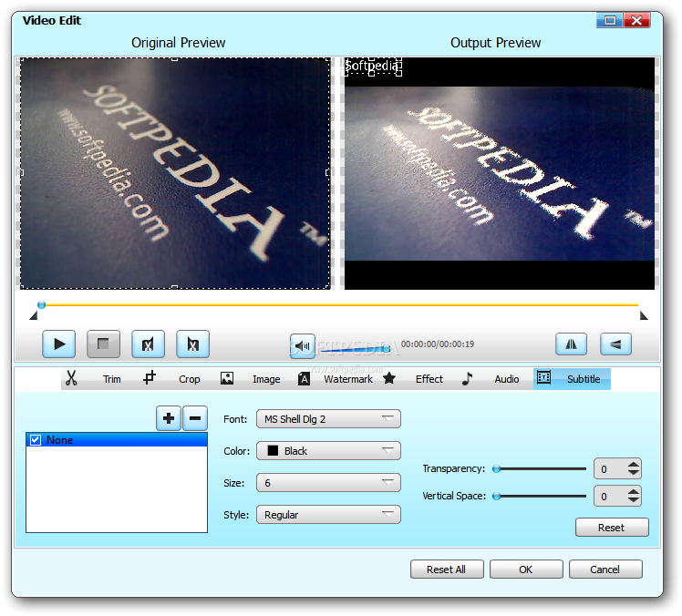The image size is (682, 616).
Task: Flip video horizontally with mirror icon
Action: (571, 344)
